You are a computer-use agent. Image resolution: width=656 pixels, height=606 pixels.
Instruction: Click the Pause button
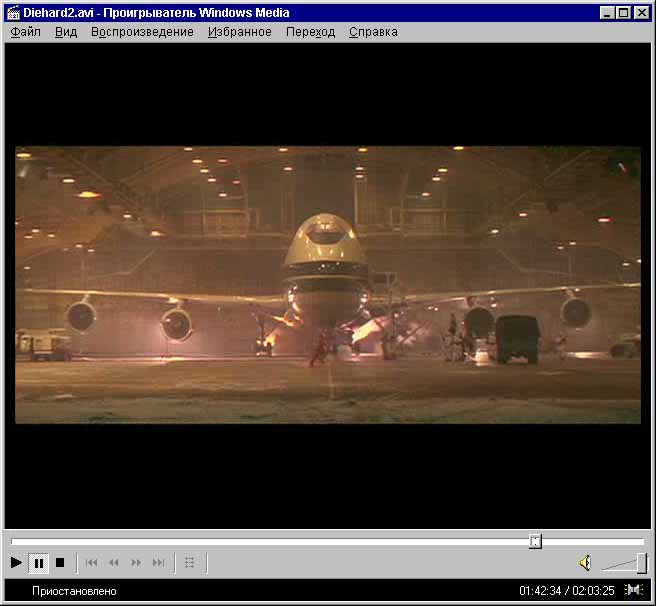(39, 563)
